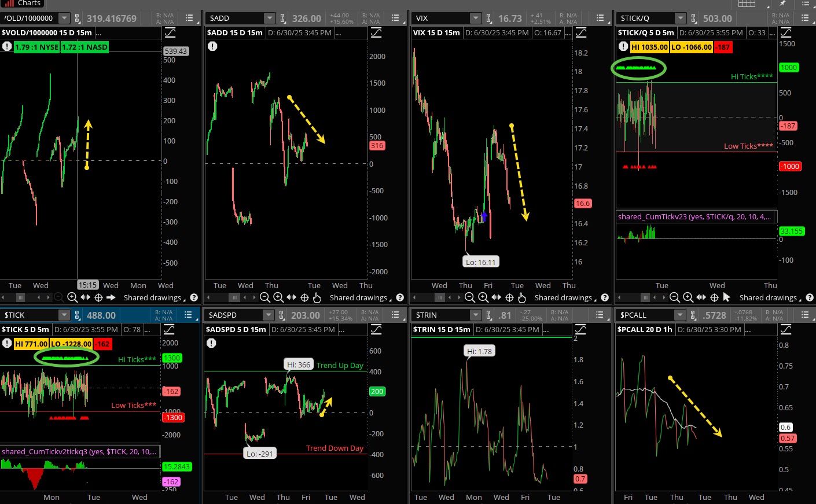Open the $TRIN panel list menu
The image size is (816, 504).
coord(600,315)
